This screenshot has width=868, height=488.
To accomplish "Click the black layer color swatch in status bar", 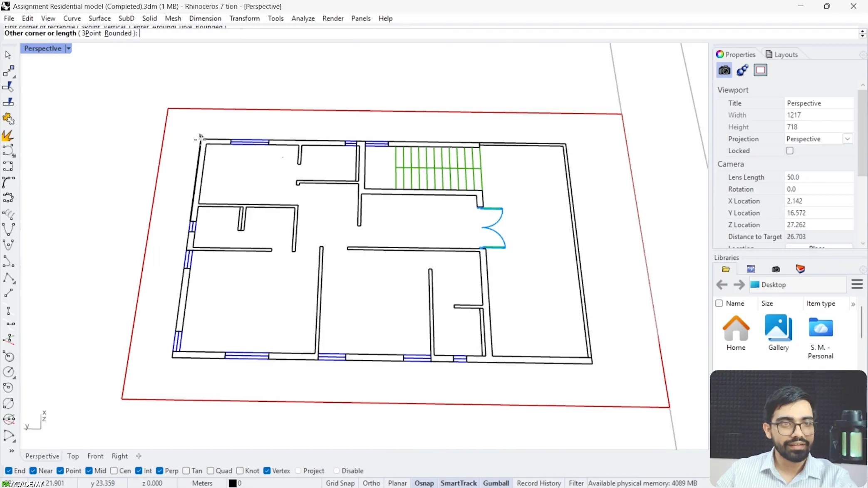I will [233, 483].
